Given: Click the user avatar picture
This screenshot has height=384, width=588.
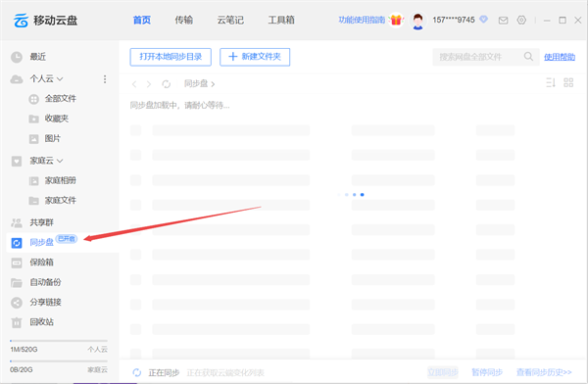Looking at the screenshot, I should (x=417, y=21).
